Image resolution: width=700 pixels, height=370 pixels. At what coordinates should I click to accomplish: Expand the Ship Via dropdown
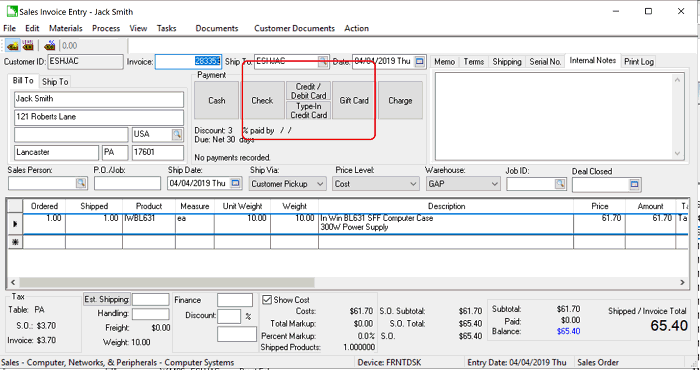(x=320, y=184)
